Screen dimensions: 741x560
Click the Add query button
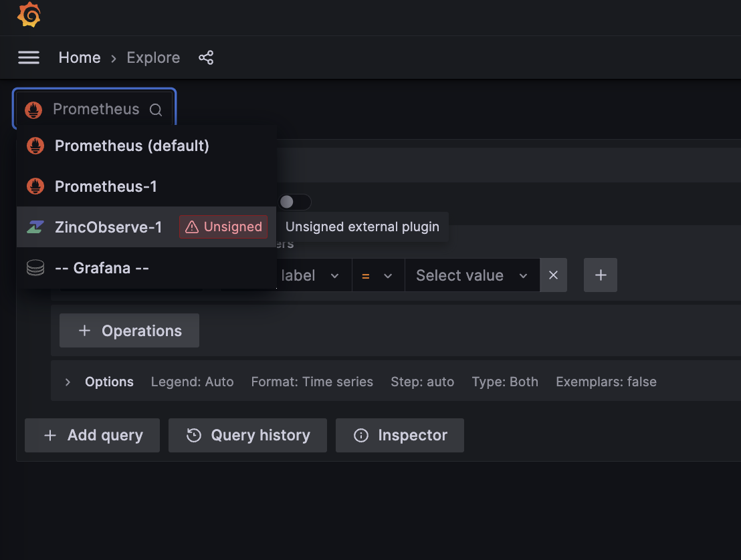pos(92,436)
